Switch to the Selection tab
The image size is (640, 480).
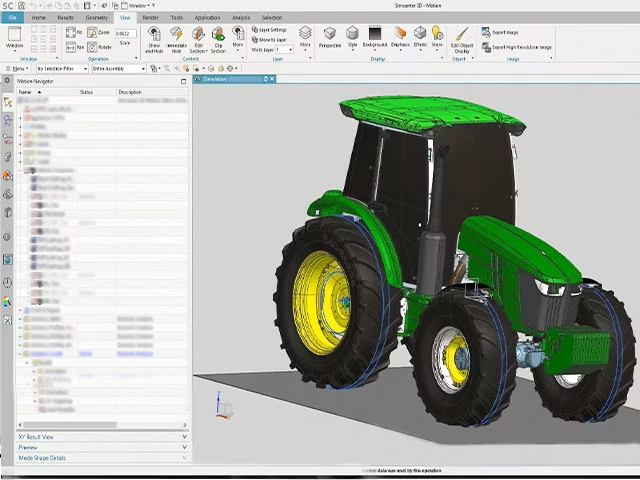(272, 18)
